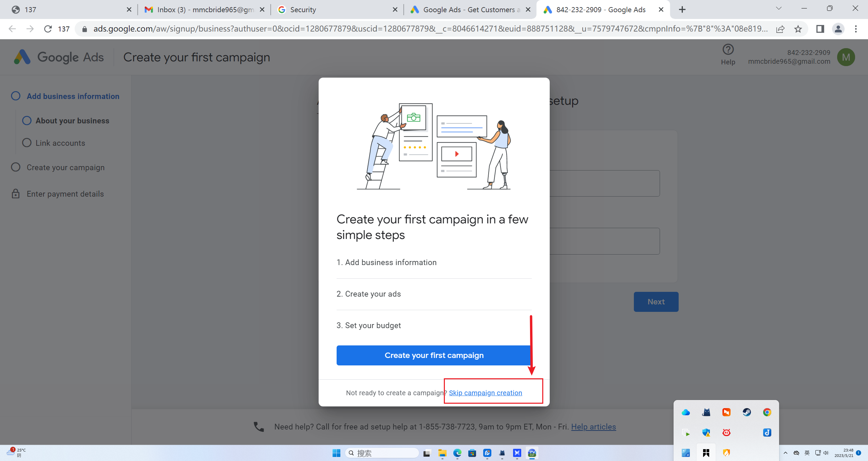Expand the tab search chevron dropdown
This screenshot has height=461, width=868.
tap(778, 9)
